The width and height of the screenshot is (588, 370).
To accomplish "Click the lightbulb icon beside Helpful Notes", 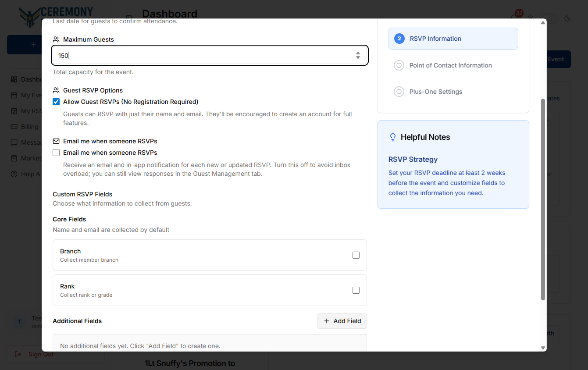I will click(x=393, y=137).
